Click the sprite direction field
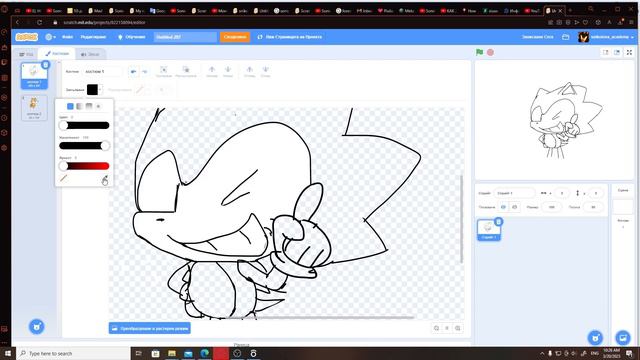Viewport: 640px width, 360px height. pos(593,207)
